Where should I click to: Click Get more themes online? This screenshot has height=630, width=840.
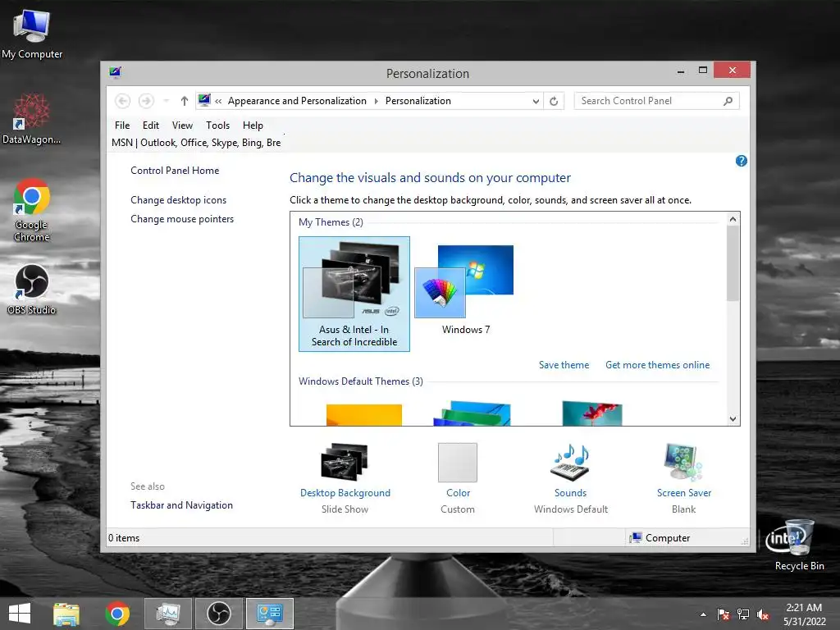point(657,365)
